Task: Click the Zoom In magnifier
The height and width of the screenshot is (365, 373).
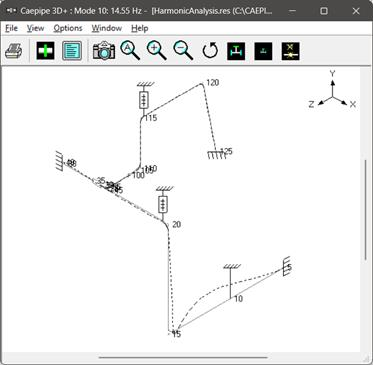Action: coord(157,51)
